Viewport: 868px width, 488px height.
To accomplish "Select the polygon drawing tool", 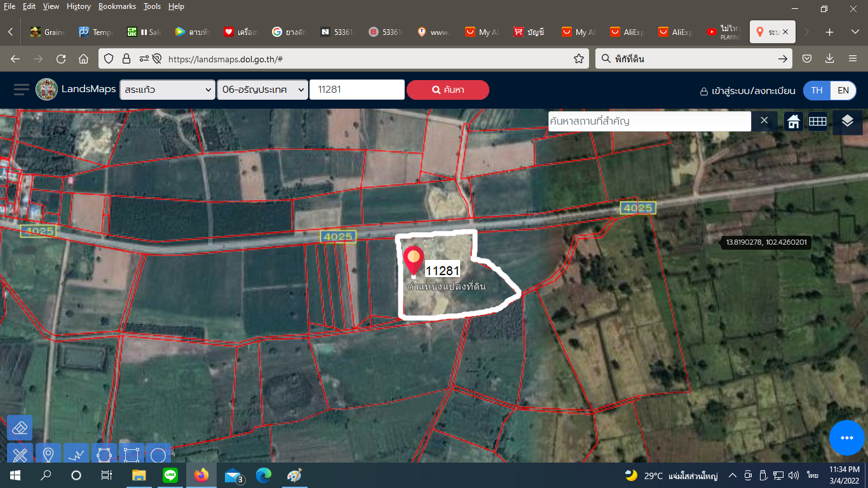I will [x=104, y=454].
